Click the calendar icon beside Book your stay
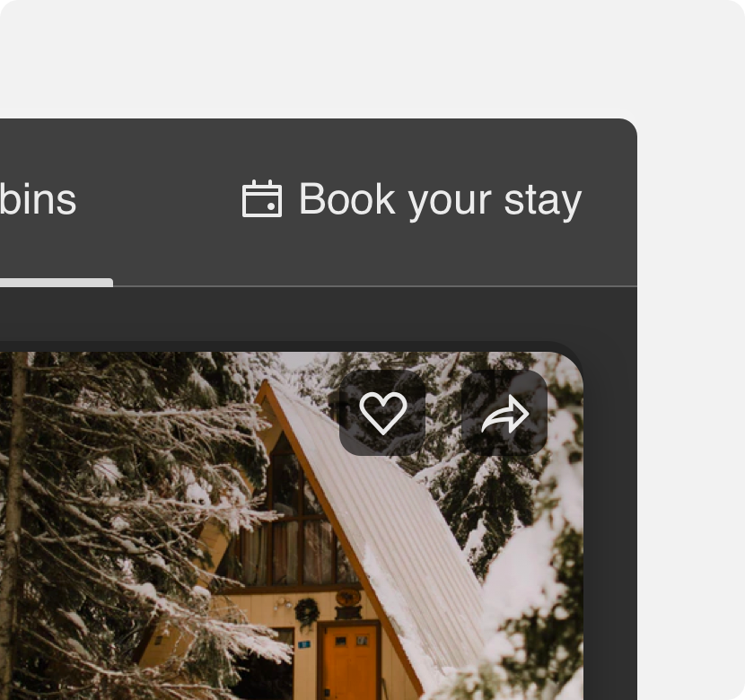Image resolution: width=745 pixels, height=700 pixels. 262,198
